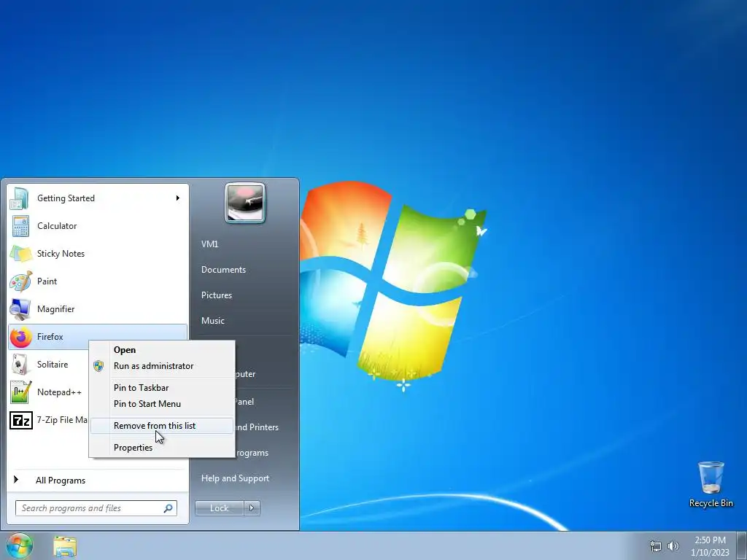This screenshot has height=560, width=747.
Task: Open Help and Support
Action: point(235,478)
